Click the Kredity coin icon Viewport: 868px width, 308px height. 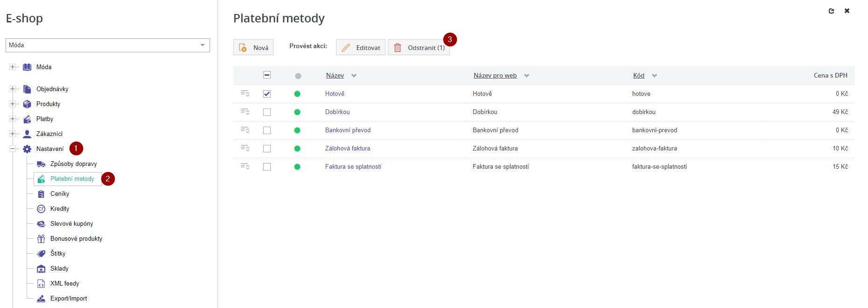pyautogui.click(x=41, y=209)
